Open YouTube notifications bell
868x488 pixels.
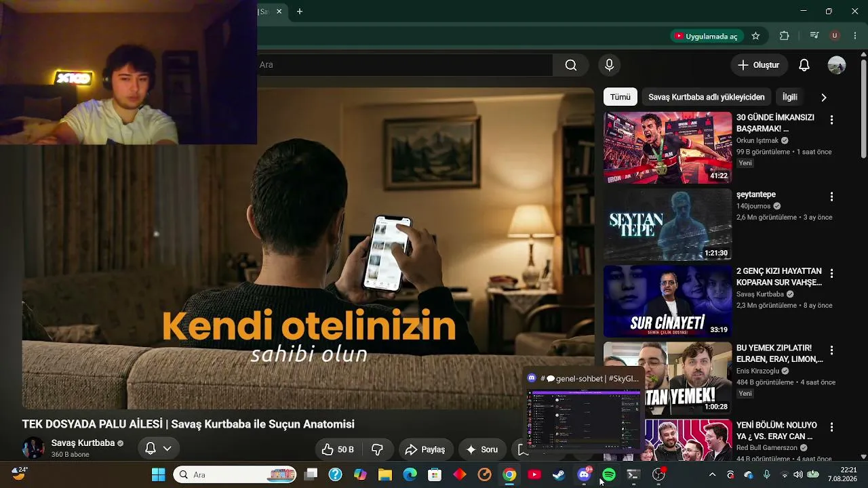coord(804,65)
